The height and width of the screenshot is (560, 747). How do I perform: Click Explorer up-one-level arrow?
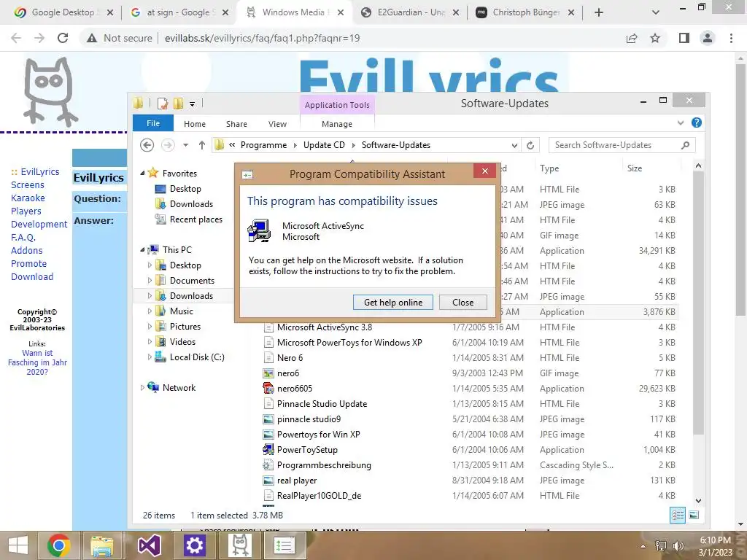[202, 145]
